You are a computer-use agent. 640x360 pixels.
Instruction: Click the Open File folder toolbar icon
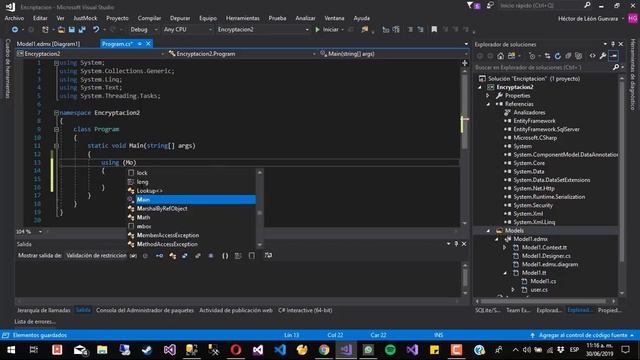pos(61,29)
